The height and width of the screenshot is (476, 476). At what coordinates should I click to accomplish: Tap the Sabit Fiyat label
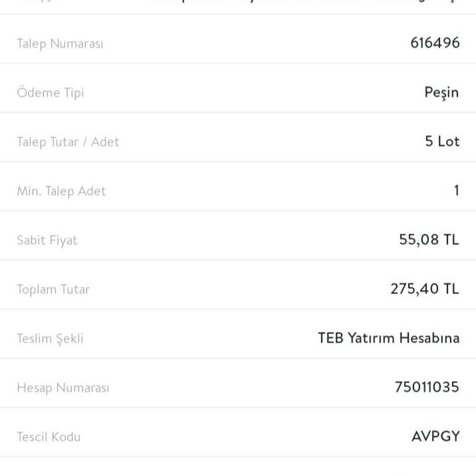47,240
